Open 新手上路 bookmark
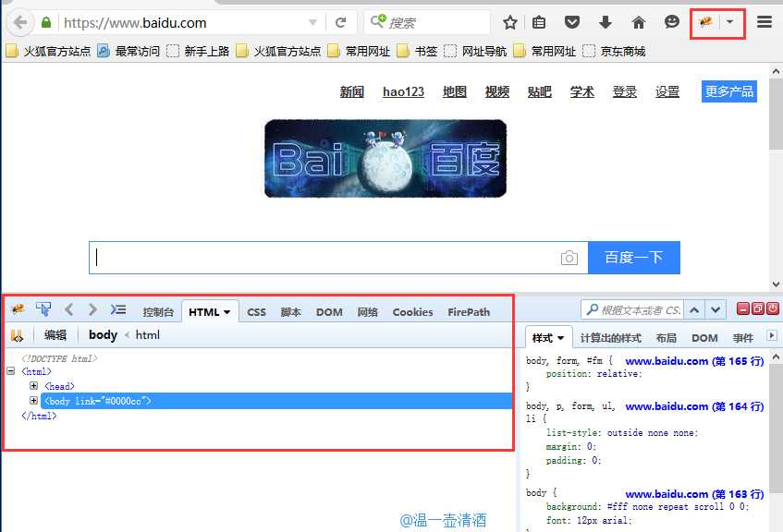This screenshot has height=532, width=783. [198, 51]
